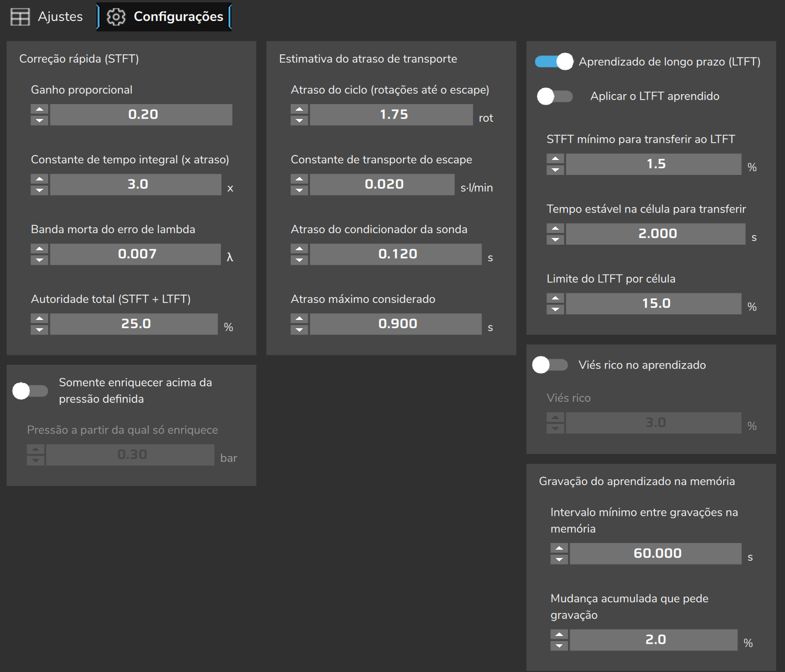This screenshot has height=672, width=785.
Task: Disable Aprendizado de longo prazo (LTFT) toggle
Action: (x=554, y=61)
